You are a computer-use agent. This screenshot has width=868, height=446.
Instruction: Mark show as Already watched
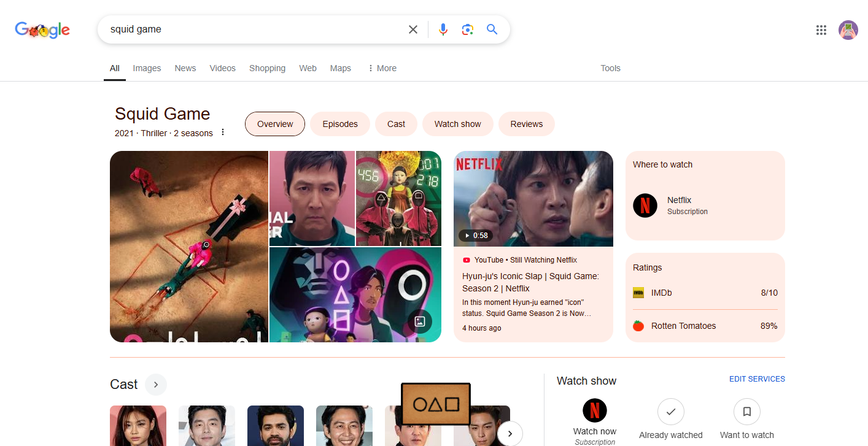[x=670, y=412]
